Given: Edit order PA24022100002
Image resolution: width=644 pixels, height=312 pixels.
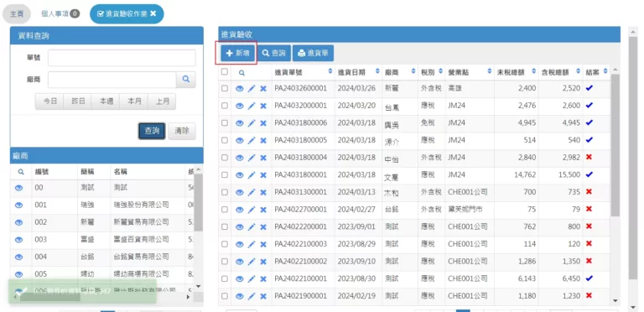Looking at the screenshot, I should 252,262.
